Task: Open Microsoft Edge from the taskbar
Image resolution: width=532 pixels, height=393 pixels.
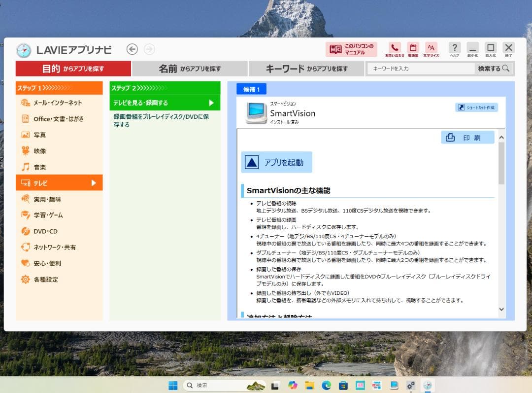Action: [326, 385]
